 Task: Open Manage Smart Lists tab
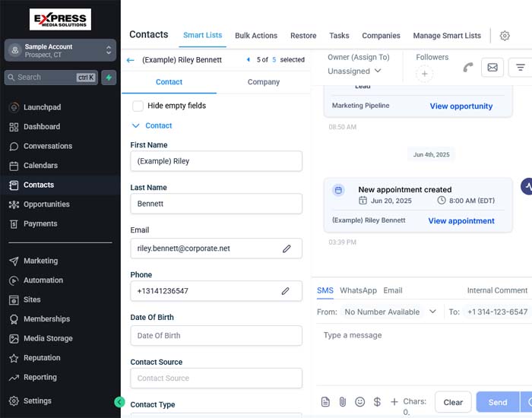click(x=447, y=36)
